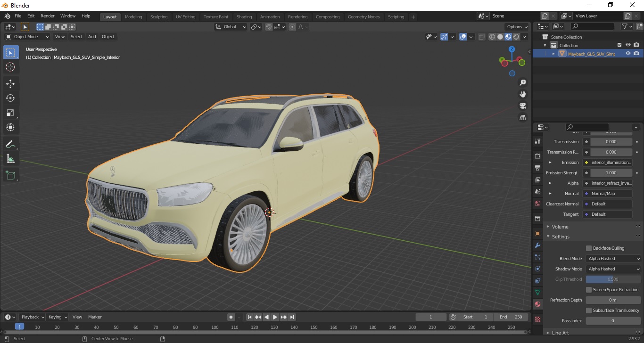Expand the Line Art panel
Viewport: 644px width, 343px height.
560,333
